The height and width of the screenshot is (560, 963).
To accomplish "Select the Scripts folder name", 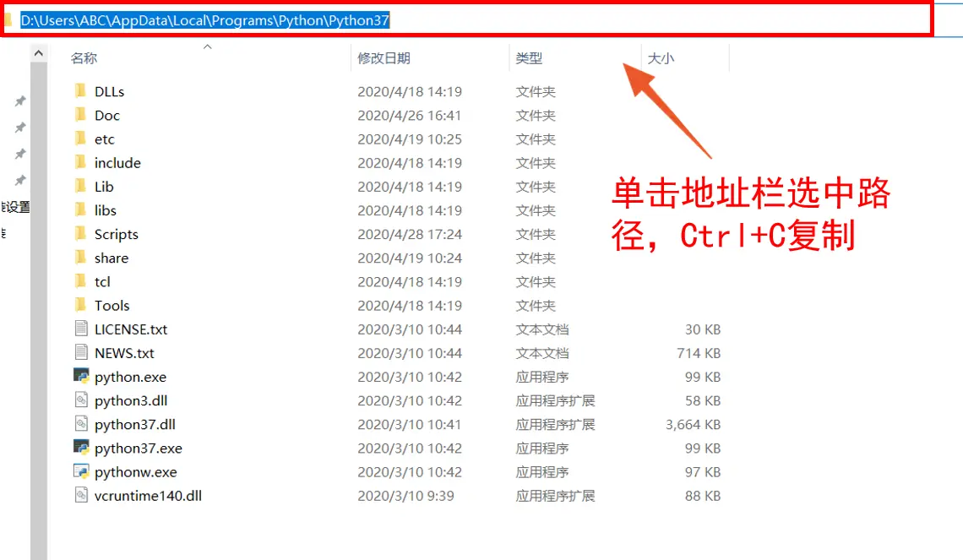I will pos(116,235).
